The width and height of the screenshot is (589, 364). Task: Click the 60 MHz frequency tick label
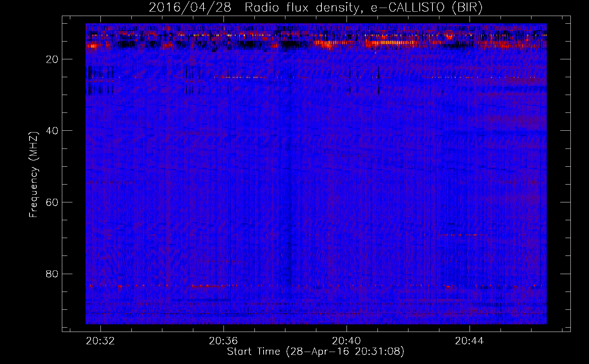52,202
